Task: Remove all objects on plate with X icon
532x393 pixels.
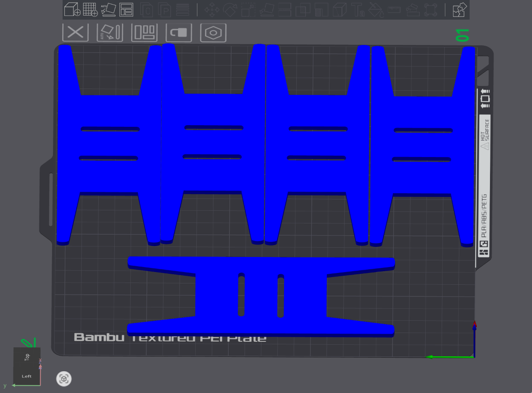Action: point(76,32)
